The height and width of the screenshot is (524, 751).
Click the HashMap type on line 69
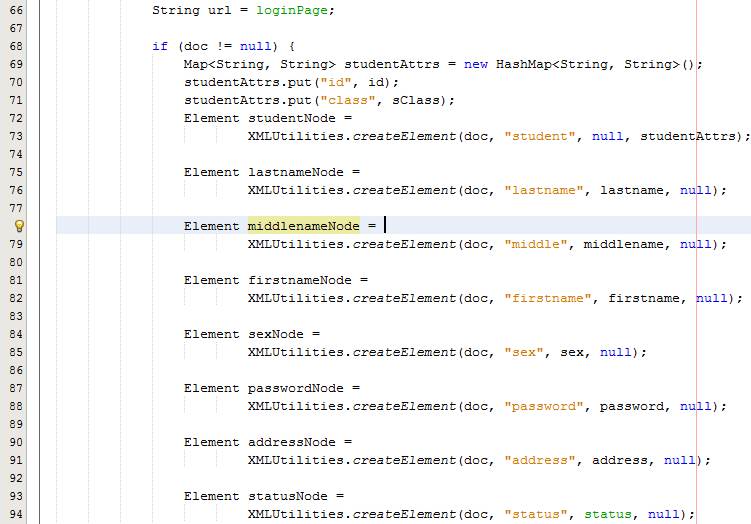[523, 64]
